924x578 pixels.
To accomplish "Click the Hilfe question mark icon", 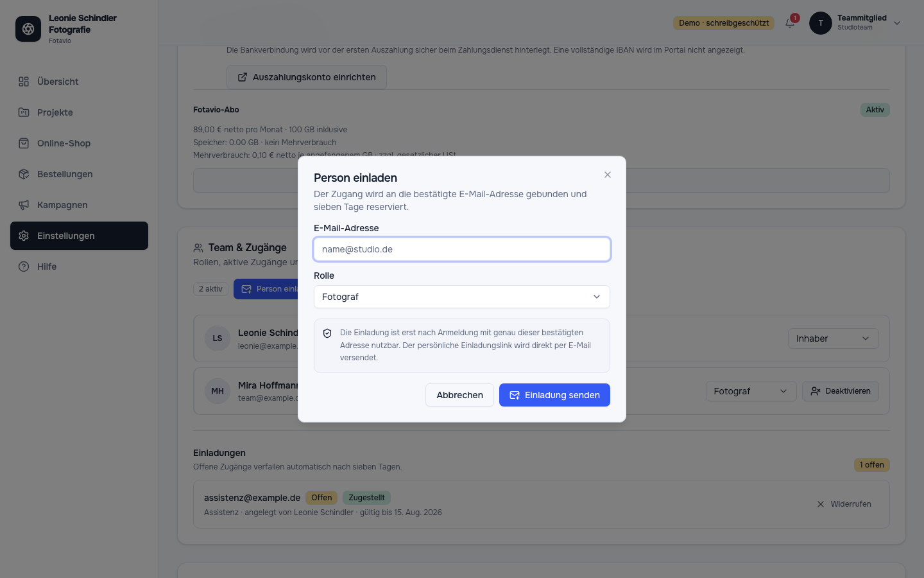I will point(24,267).
